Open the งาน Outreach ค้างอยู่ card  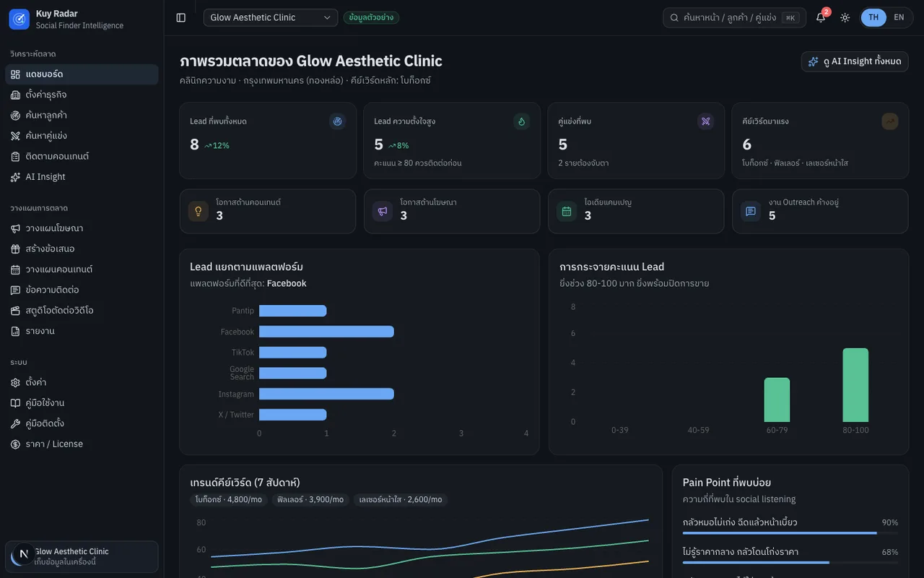(x=820, y=211)
